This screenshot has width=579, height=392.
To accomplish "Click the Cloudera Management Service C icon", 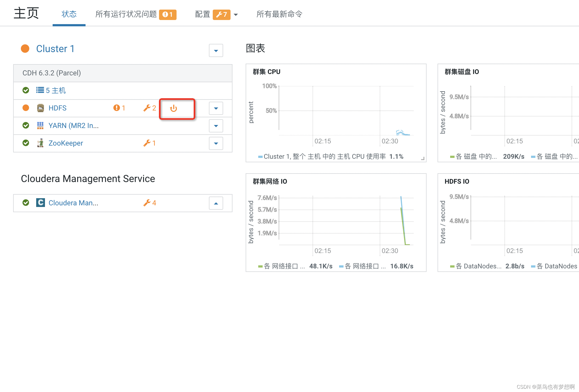I will 41,203.
